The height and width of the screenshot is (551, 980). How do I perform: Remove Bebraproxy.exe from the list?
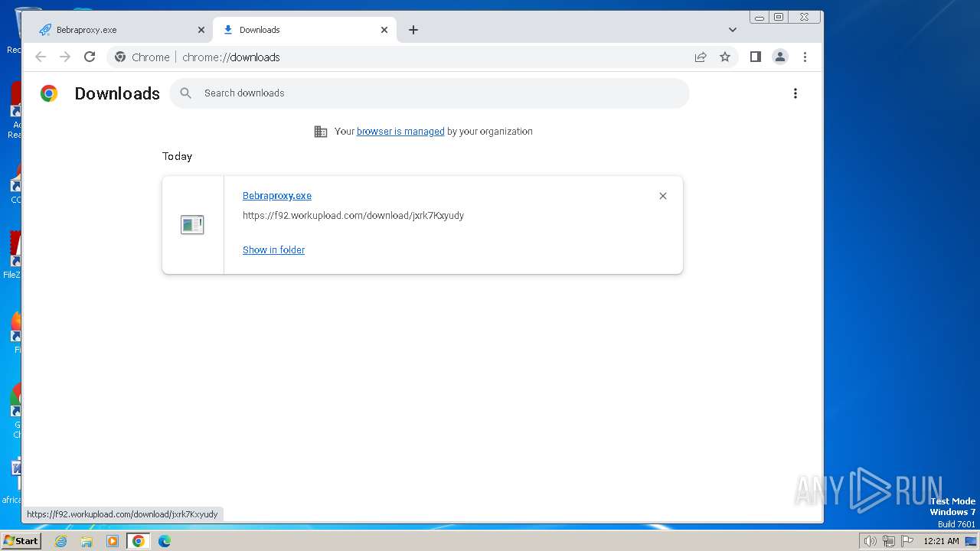click(663, 196)
